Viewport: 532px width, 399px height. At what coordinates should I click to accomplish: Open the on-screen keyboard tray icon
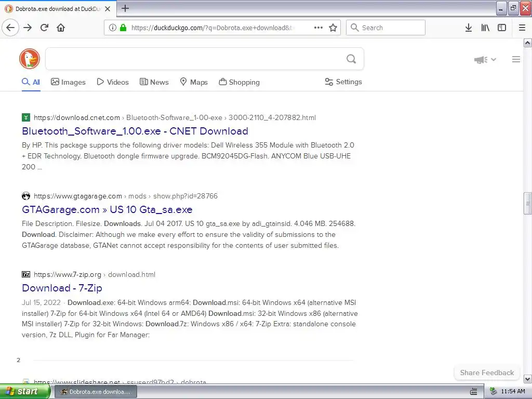point(474,392)
